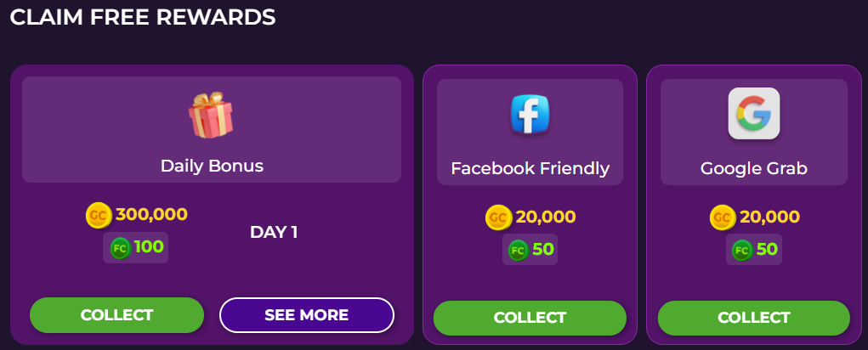Click the FC coin beside 100

point(120,248)
